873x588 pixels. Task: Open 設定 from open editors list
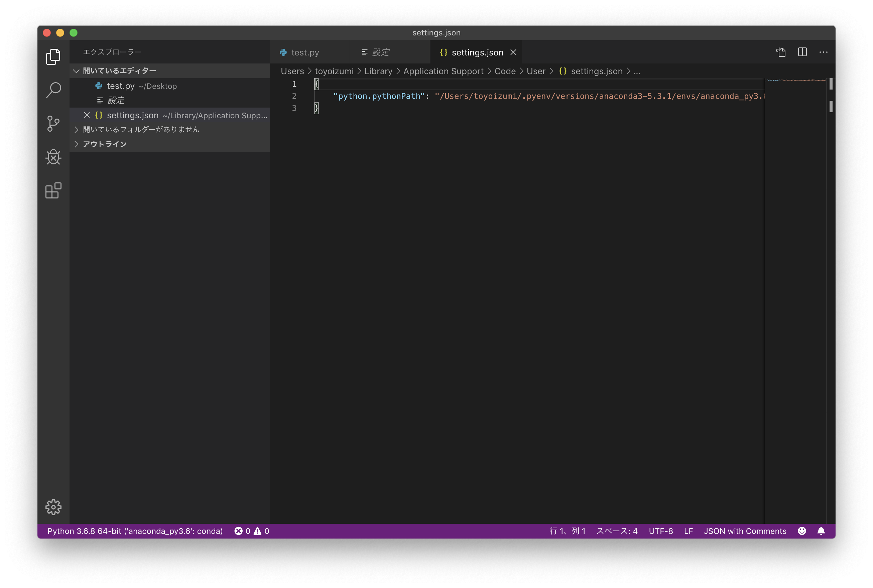click(x=169, y=101)
